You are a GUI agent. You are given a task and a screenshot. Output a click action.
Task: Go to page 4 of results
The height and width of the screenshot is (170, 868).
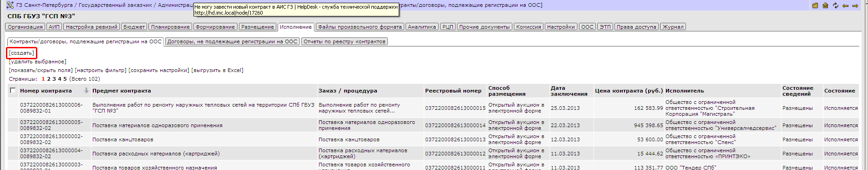(60, 79)
